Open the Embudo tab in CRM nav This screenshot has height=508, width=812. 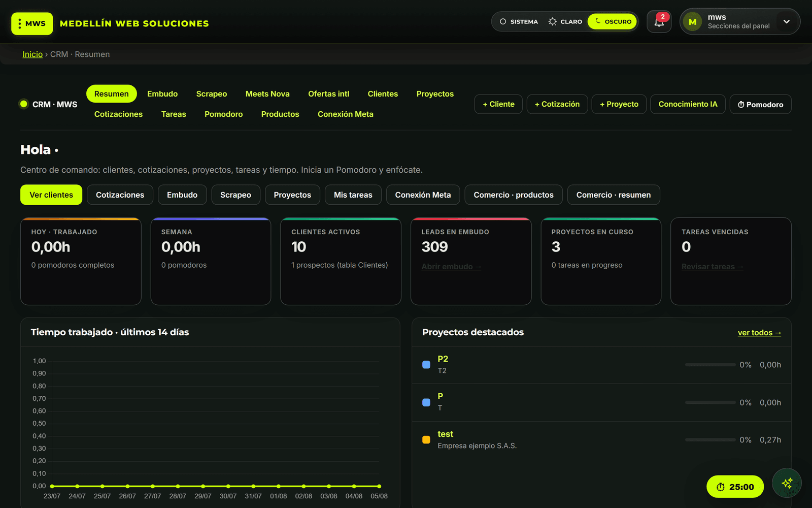(x=162, y=94)
